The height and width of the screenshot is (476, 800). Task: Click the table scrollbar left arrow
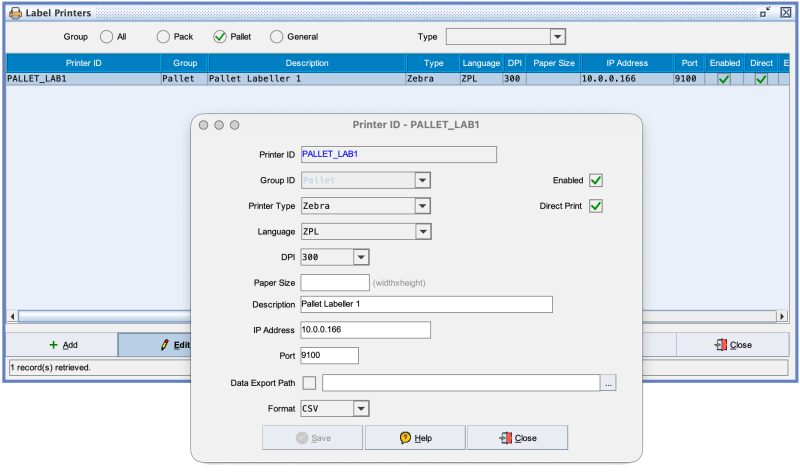12,316
